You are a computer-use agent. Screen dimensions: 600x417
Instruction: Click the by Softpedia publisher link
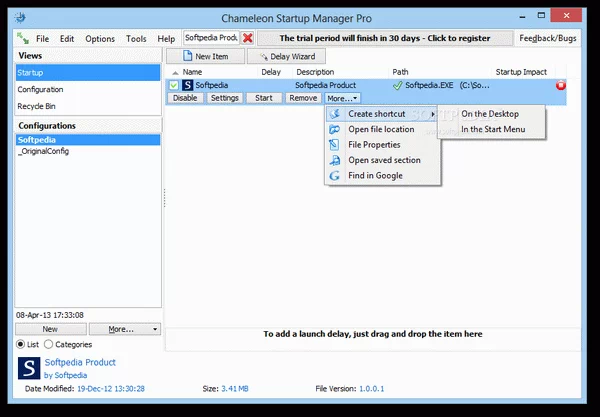(x=65, y=375)
